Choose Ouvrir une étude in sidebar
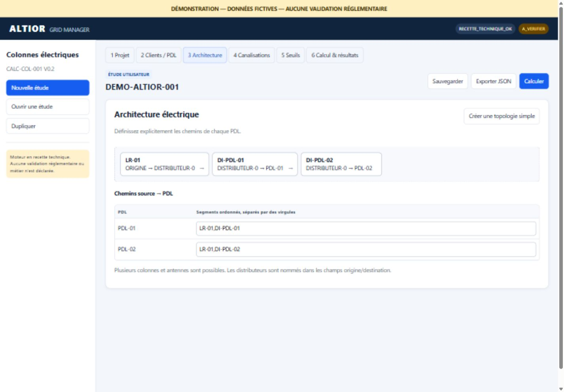The height and width of the screenshot is (392, 564). click(x=47, y=107)
